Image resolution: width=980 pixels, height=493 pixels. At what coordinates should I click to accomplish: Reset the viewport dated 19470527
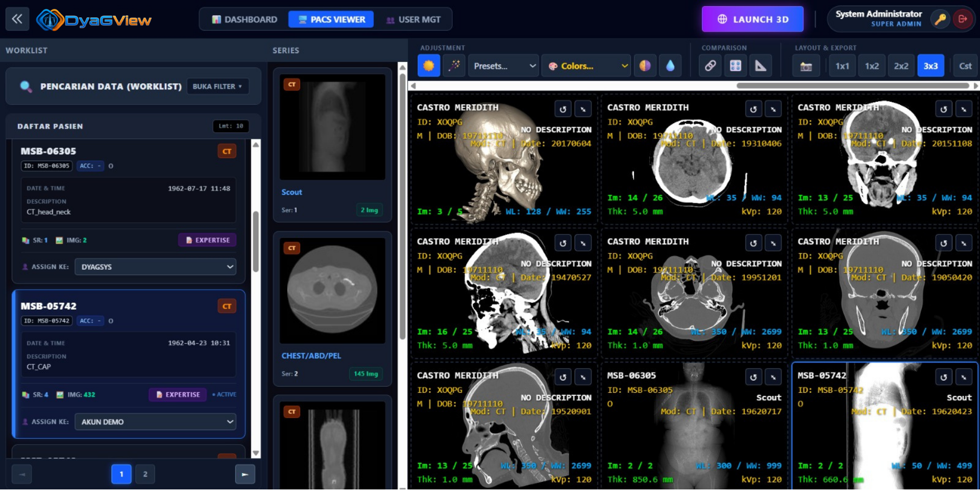pyautogui.click(x=562, y=243)
